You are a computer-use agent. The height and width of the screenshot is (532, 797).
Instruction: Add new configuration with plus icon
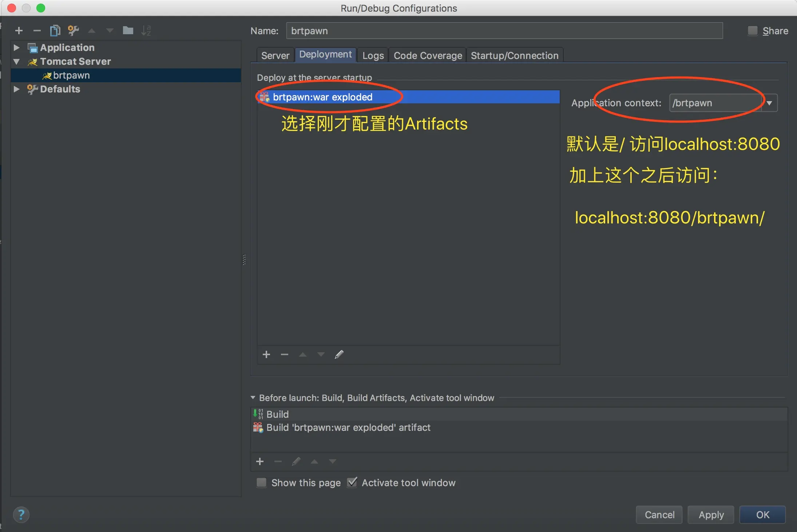[x=19, y=31]
